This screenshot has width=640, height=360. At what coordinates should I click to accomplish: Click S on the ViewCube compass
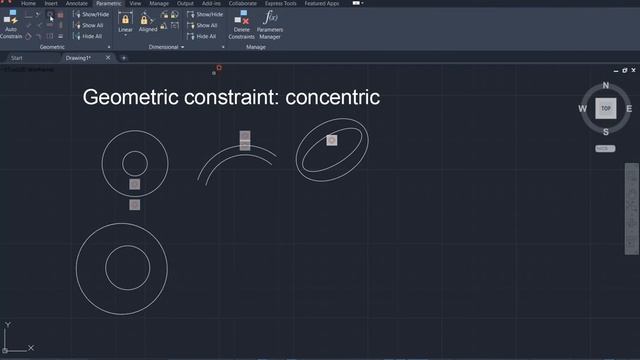pos(606,132)
